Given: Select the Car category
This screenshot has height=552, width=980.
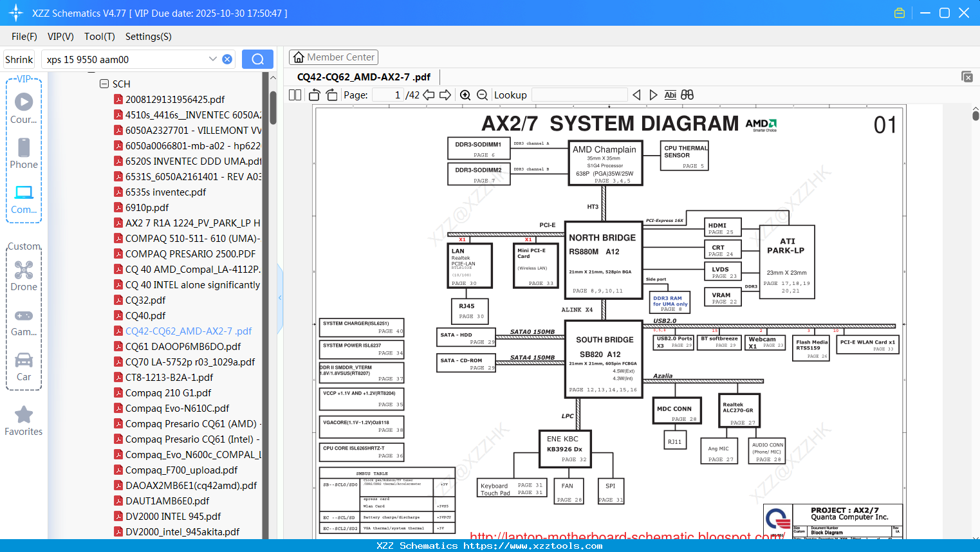Looking at the screenshot, I should [24, 367].
